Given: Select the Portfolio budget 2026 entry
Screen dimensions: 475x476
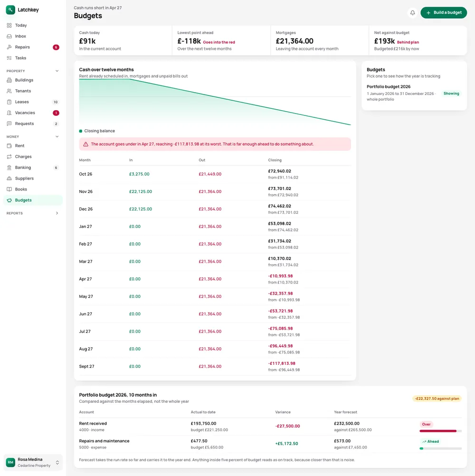Looking at the screenshot, I should pos(414,93).
